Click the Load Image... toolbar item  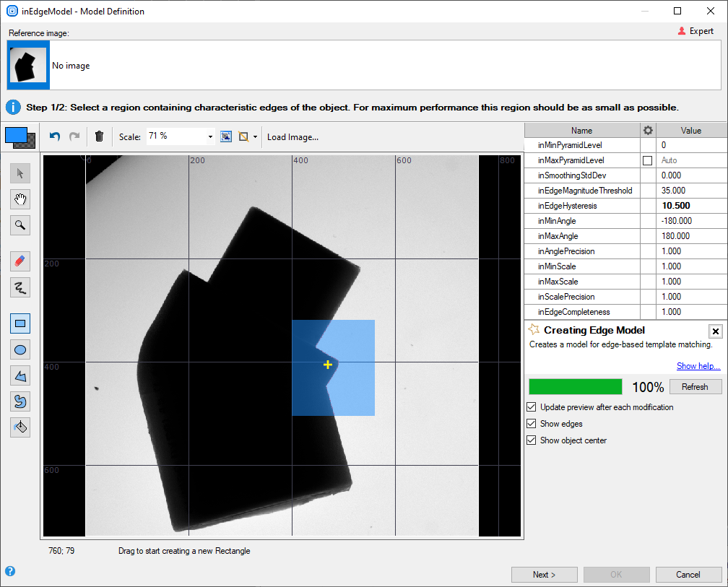[x=292, y=137]
